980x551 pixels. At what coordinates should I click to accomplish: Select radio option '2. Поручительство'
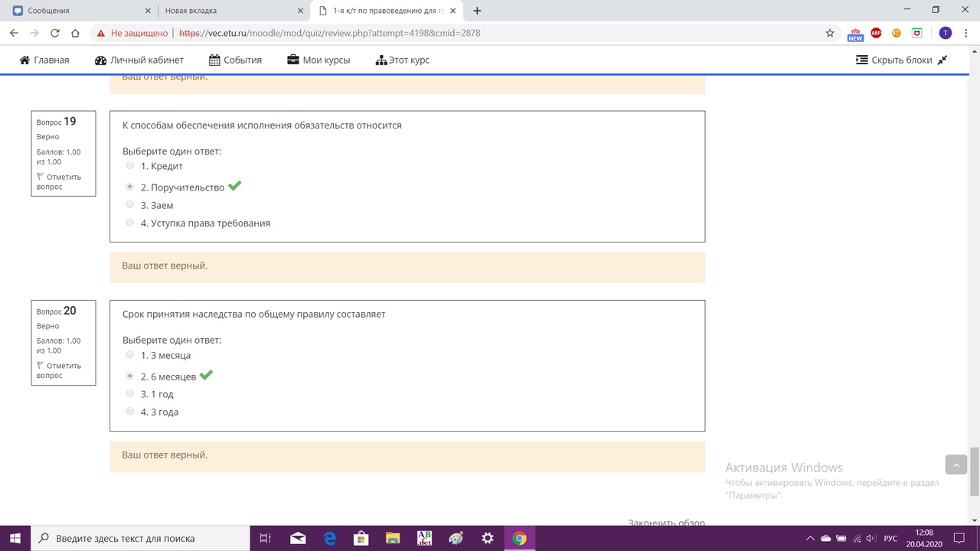129,187
